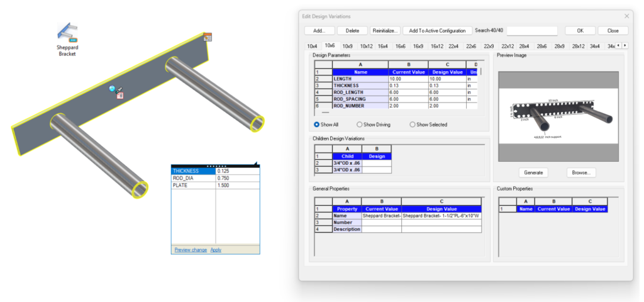Select the ROD_NUMBER parameter name cell
This screenshot has width=644, height=302.
click(x=360, y=106)
